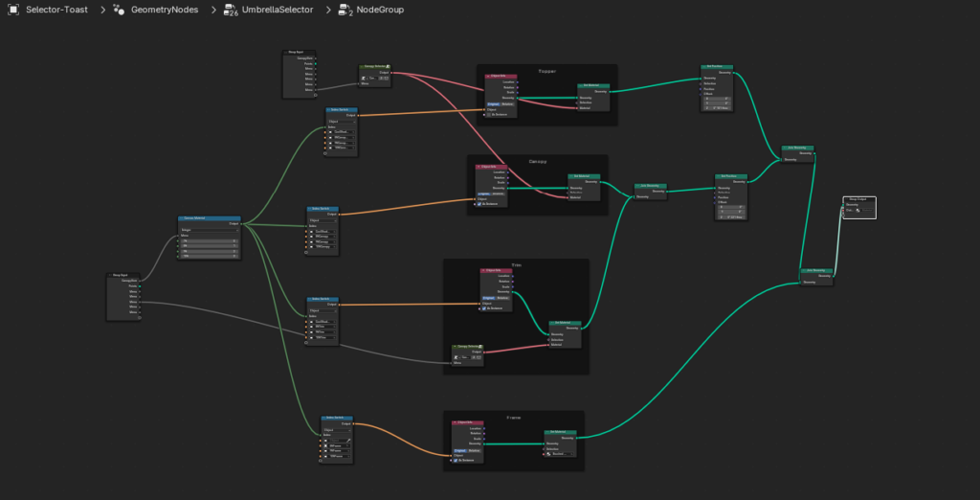Click the Trim frame title

(x=516, y=265)
